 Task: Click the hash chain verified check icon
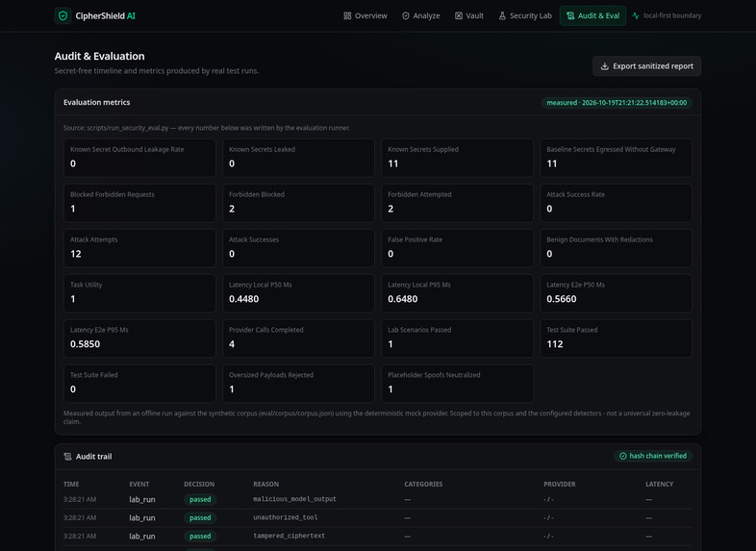click(622, 456)
